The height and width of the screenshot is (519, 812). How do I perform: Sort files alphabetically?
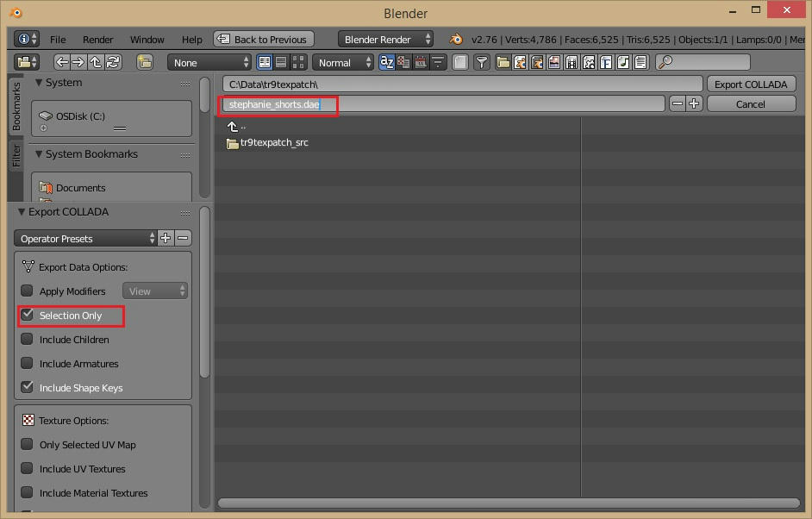[387, 62]
